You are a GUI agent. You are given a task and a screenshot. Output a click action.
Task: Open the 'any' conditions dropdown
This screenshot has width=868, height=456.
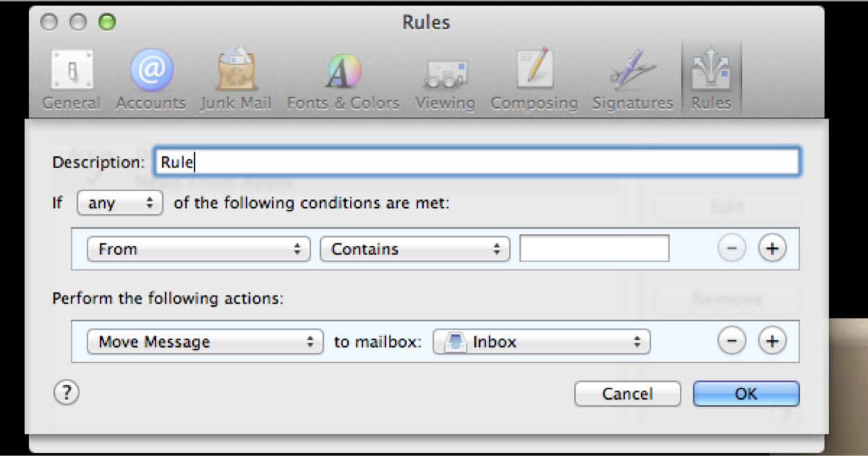click(x=119, y=204)
